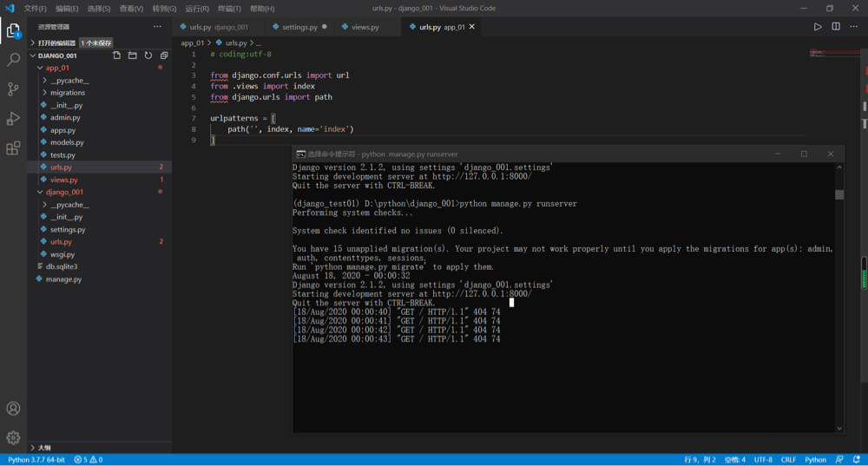The image size is (868, 466).
Task: Click the scroll-down arrow in the command prompt
Action: pos(839,428)
